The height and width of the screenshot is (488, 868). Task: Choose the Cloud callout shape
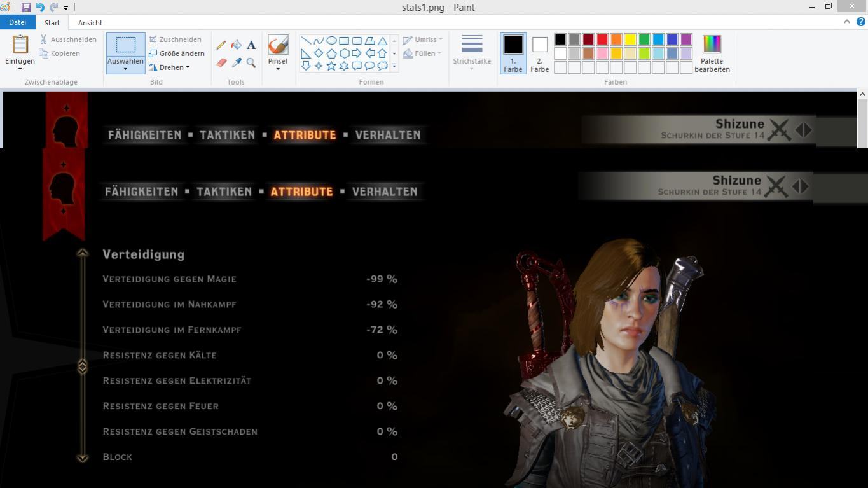click(x=382, y=66)
